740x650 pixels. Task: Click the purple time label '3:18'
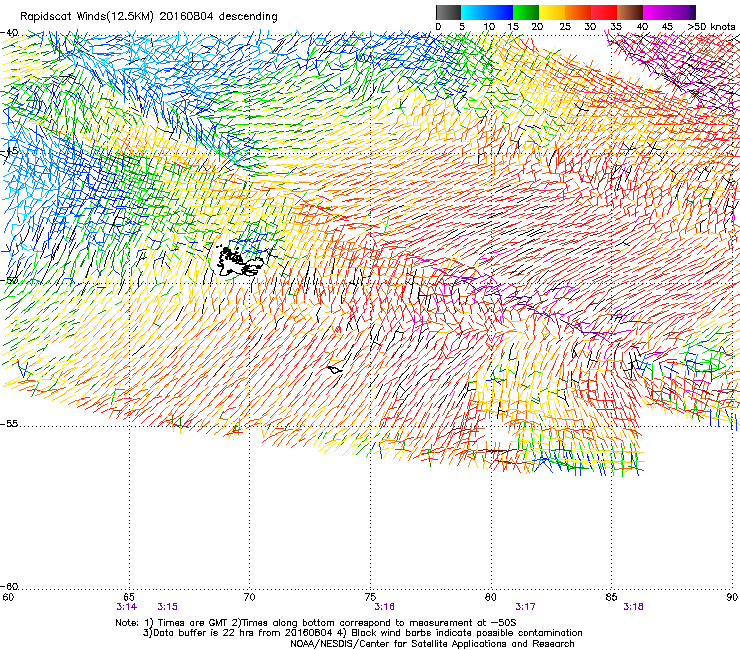coord(633,607)
